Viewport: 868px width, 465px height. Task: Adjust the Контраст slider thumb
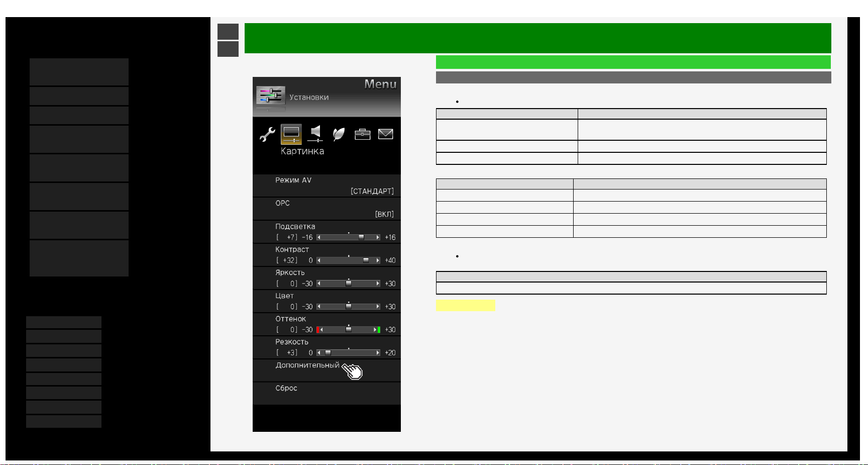coord(366,260)
